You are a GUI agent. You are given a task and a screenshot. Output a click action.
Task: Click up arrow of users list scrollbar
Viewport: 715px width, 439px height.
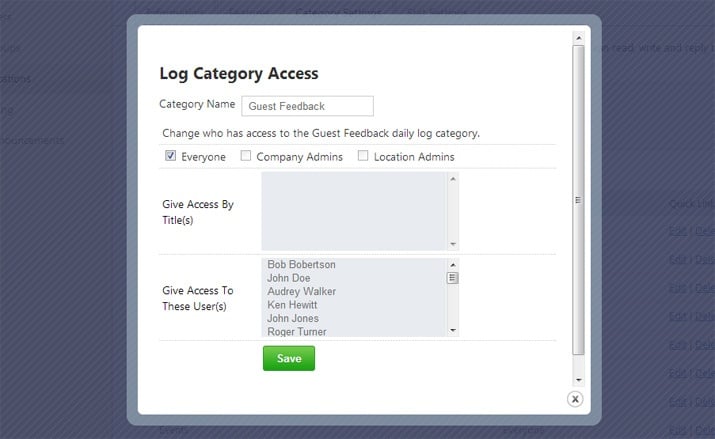pyautogui.click(x=453, y=265)
